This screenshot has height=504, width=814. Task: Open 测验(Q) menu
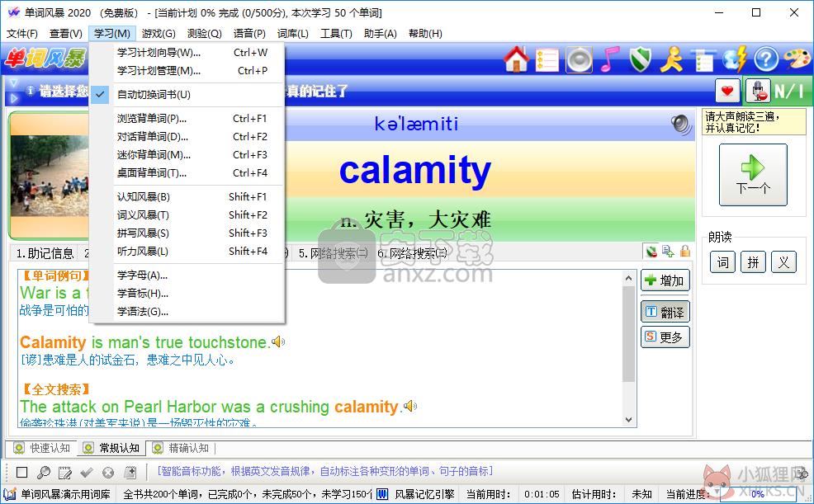(204, 34)
